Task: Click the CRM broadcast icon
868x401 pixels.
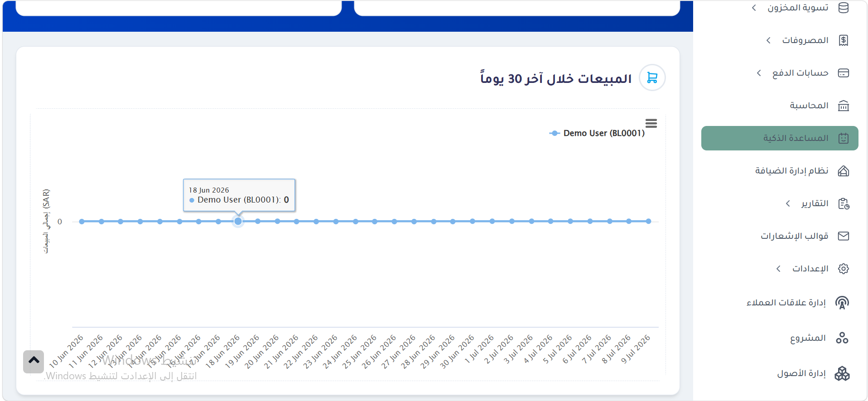Action: tap(842, 303)
